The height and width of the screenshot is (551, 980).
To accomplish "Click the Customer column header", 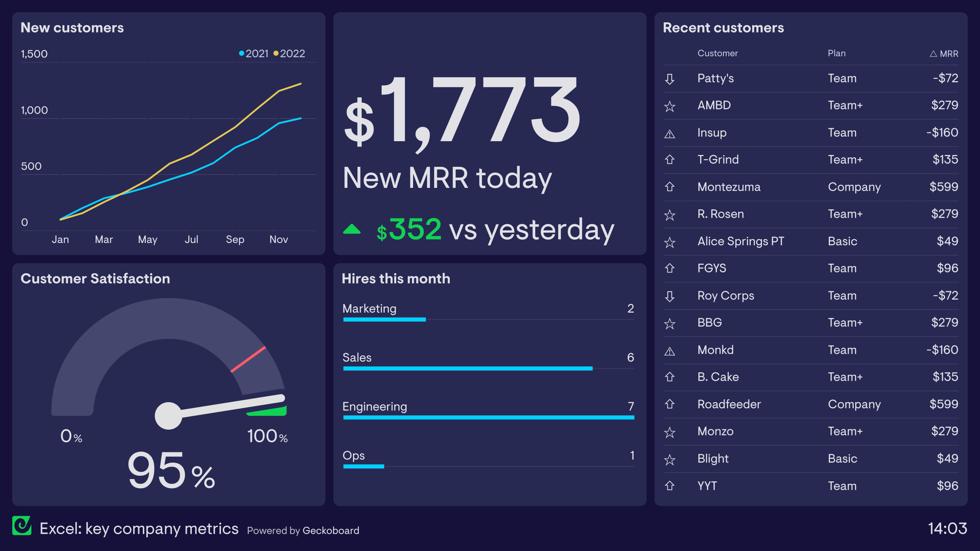I will (717, 53).
